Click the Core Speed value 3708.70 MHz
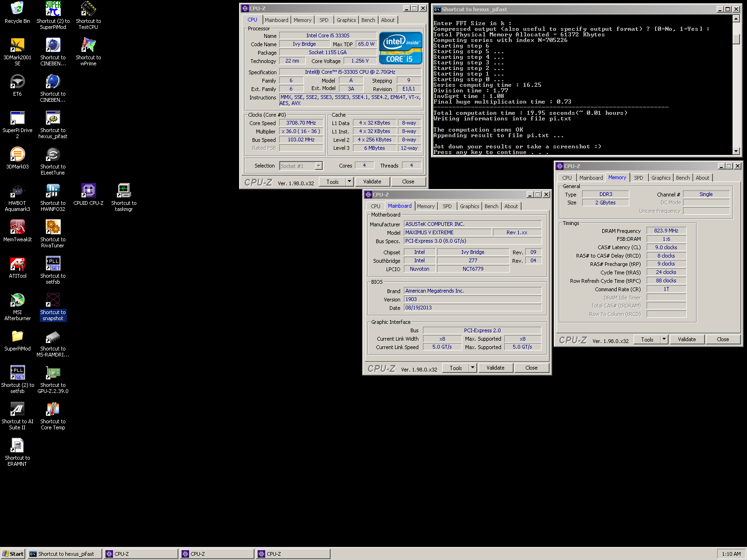 point(301,123)
